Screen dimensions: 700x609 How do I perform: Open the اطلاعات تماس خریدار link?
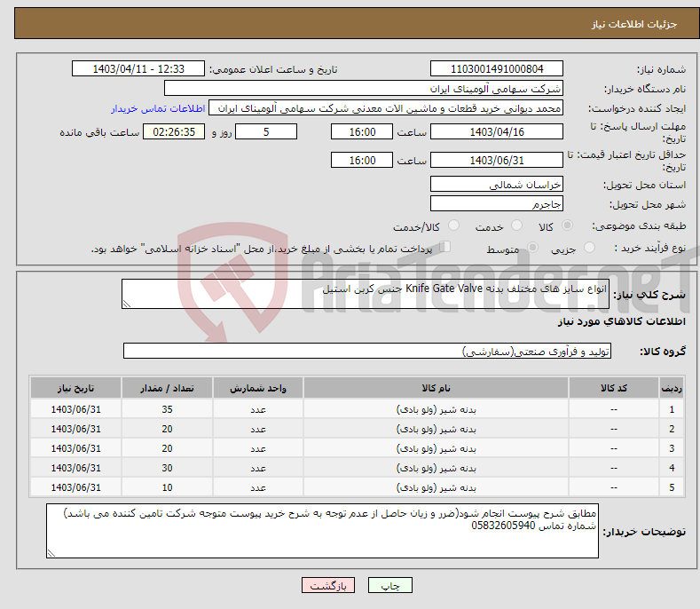[x=158, y=108]
